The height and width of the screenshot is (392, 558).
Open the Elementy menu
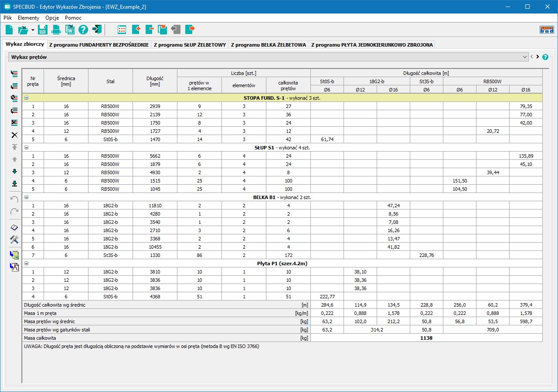[x=28, y=18]
